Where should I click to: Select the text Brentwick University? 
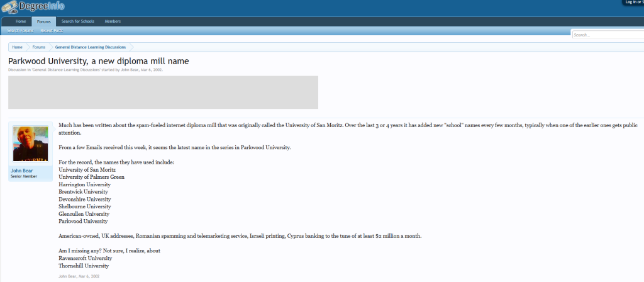tap(84, 192)
